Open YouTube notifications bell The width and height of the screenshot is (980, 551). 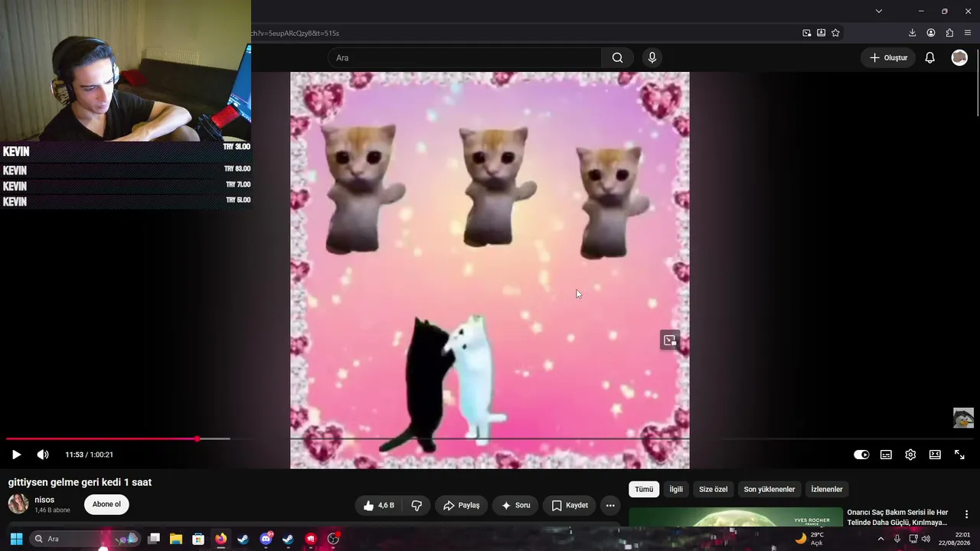point(929,57)
